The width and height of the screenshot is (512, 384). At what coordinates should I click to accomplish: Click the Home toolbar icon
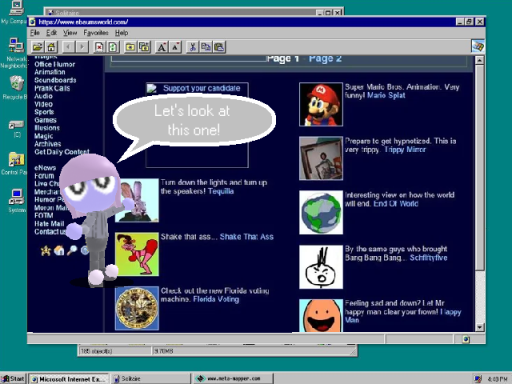pyautogui.click(x=51, y=47)
